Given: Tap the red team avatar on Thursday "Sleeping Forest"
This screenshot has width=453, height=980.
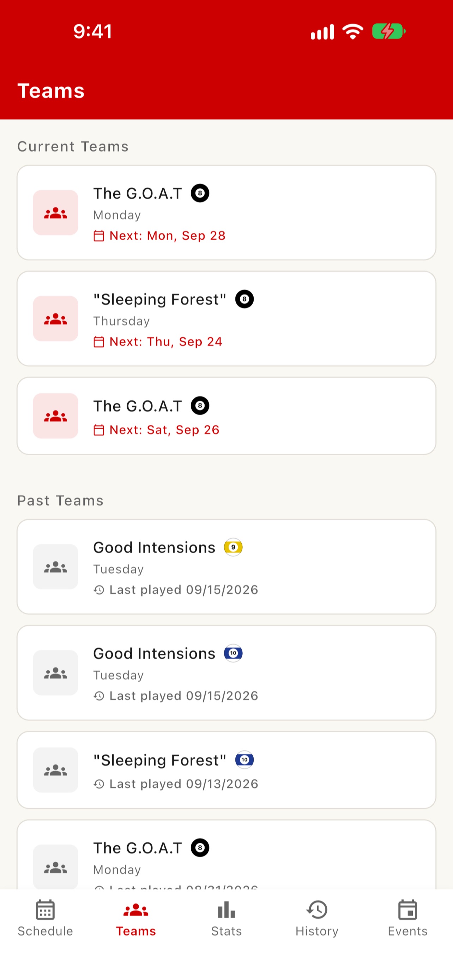Looking at the screenshot, I should click(x=55, y=319).
